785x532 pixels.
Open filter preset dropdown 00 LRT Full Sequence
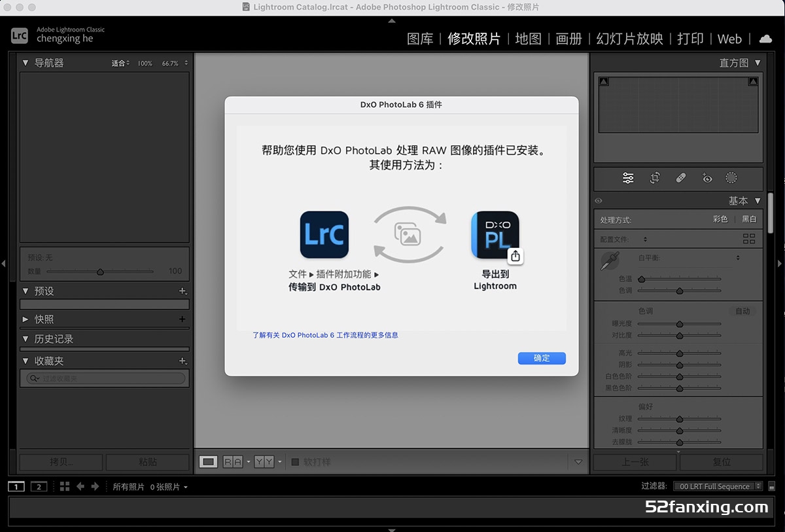click(719, 486)
